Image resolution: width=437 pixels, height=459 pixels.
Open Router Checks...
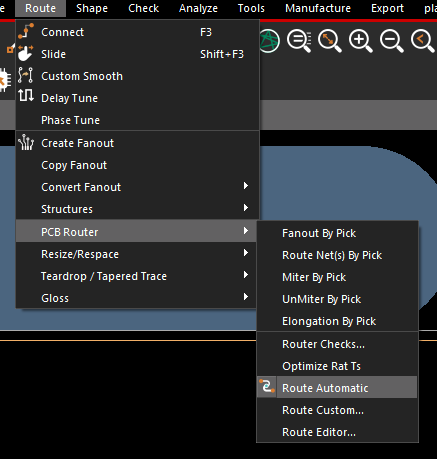337,344
